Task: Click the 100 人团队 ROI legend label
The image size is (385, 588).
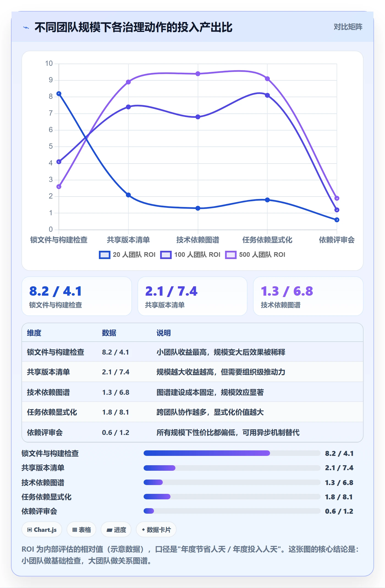Action: (x=197, y=255)
